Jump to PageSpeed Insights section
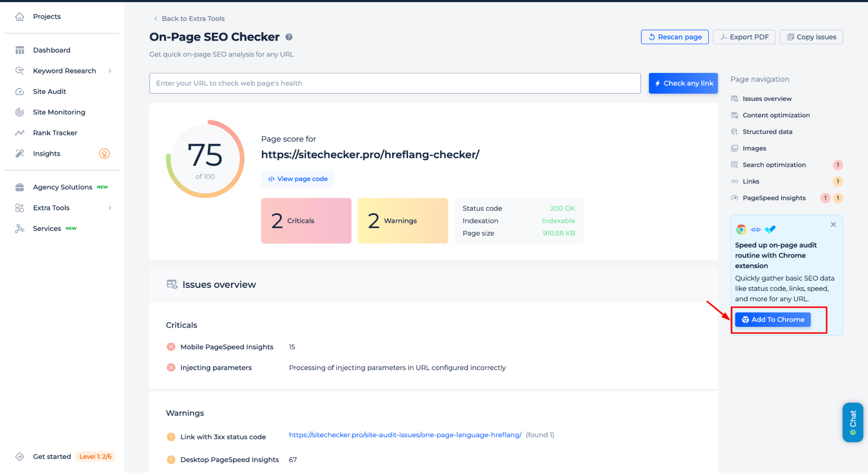The width and height of the screenshot is (868, 473). [x=774, y=198]
